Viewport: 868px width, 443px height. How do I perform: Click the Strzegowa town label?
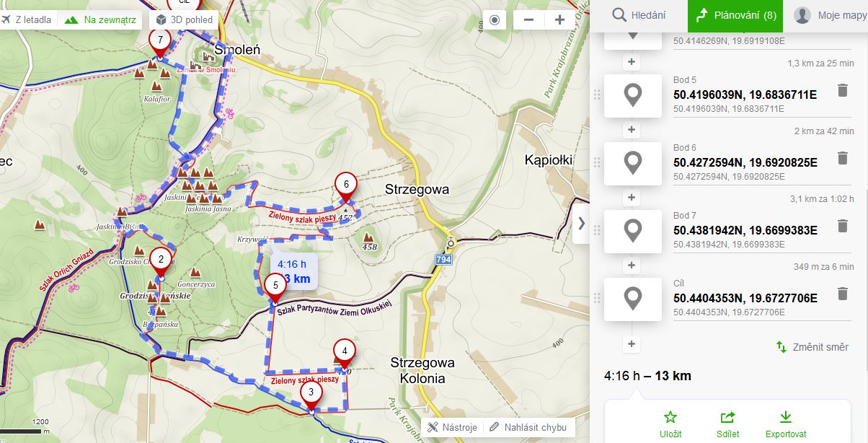click(417, 190)
